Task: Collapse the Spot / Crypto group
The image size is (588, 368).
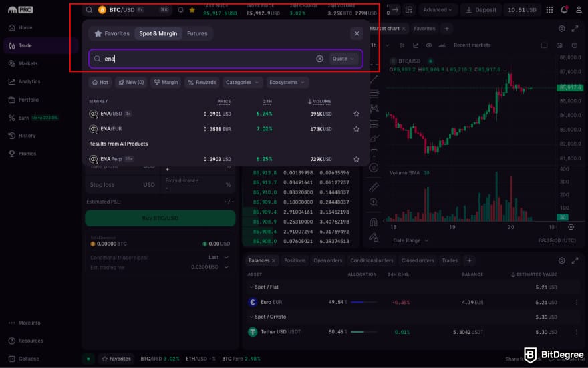Action: click(251, 317)
